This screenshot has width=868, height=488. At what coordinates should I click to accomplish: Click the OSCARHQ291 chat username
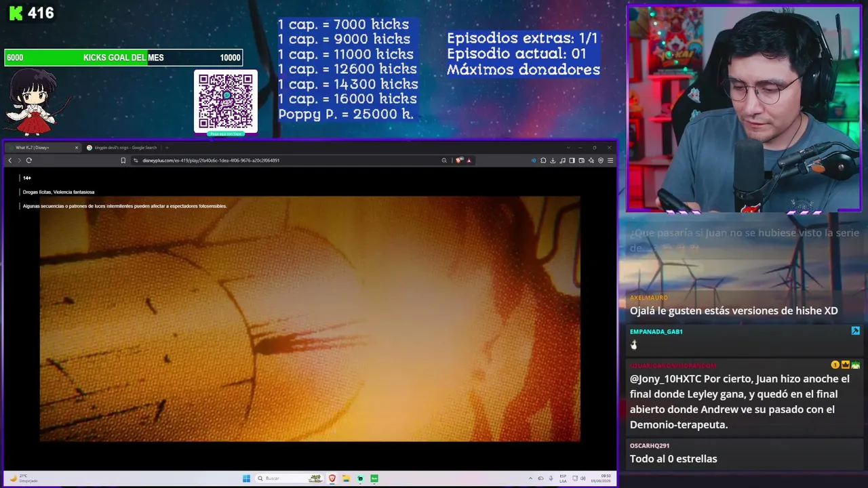click(650, 445)
